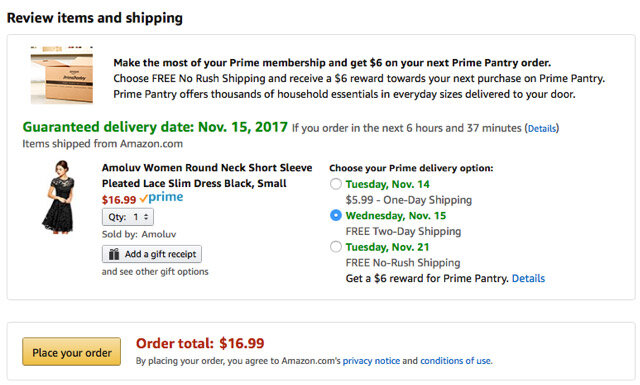Select Wednesday, Nov. 15 Two-Day Shipping
640x385 pixels.
(x=336, y=215)
